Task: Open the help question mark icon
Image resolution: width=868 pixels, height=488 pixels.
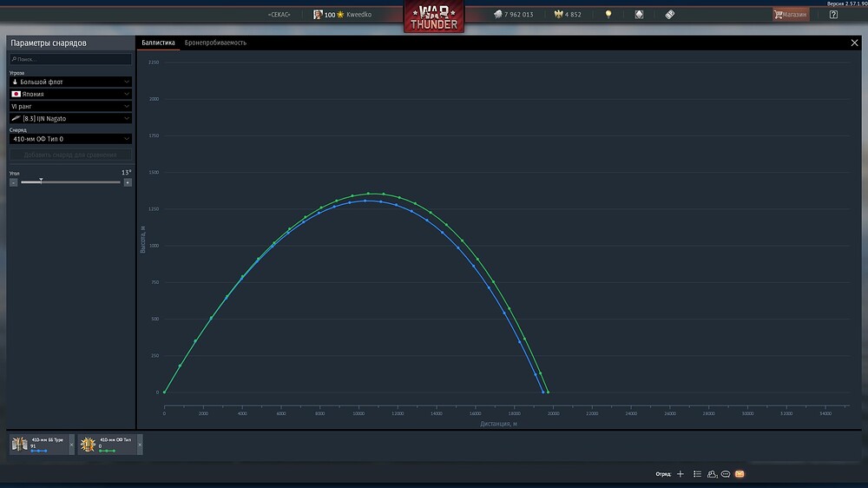Action: click(x=833, y=15)
